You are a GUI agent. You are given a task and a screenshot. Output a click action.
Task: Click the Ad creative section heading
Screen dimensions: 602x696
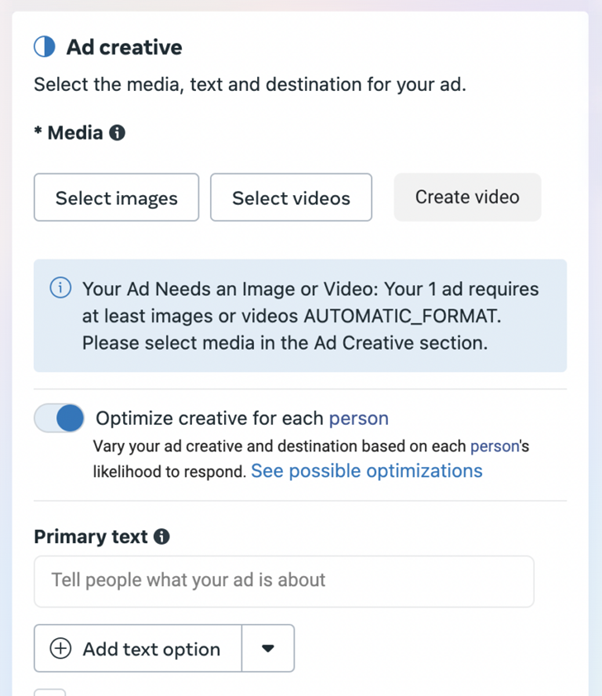pyautogui.click(x=124, y=47)
